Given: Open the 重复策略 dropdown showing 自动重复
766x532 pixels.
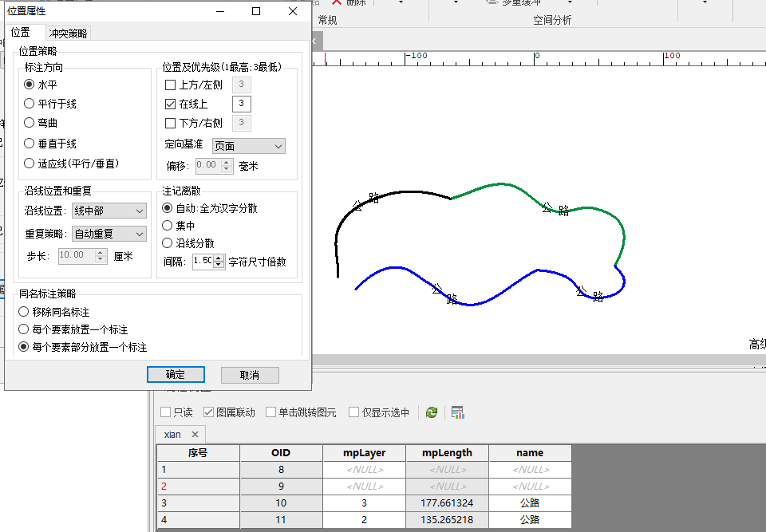Looking at the screenshot, I should click(x=109, y=234).
